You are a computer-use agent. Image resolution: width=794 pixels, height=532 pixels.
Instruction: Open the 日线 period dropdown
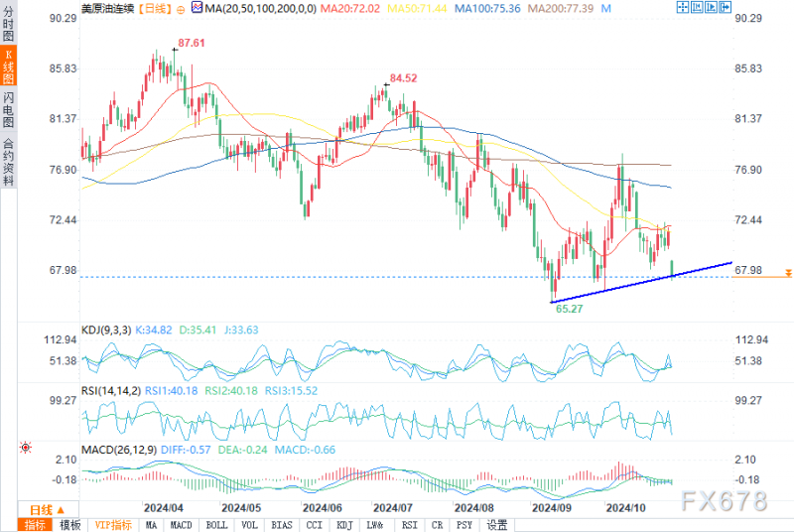48,510
